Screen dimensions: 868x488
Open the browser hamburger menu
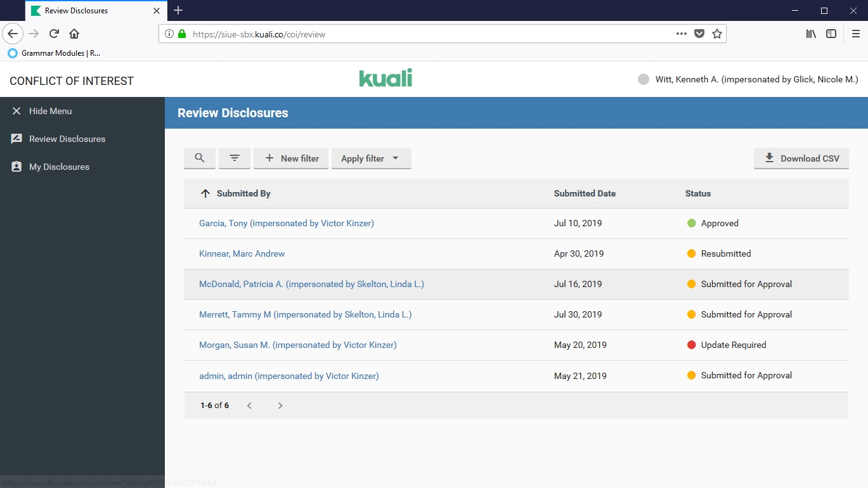click(x=855, y=34)
